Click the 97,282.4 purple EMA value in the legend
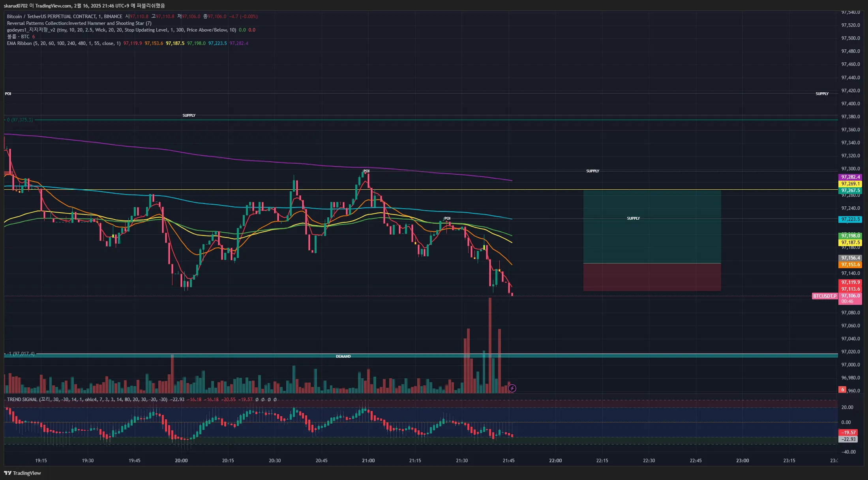 click(x=239, y=43)
